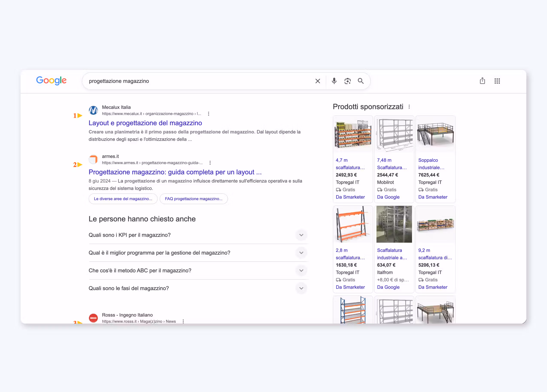Click 'Da Google' under Mobilrot product
Viewport: 547px width, 392px height.
(388, 197)
